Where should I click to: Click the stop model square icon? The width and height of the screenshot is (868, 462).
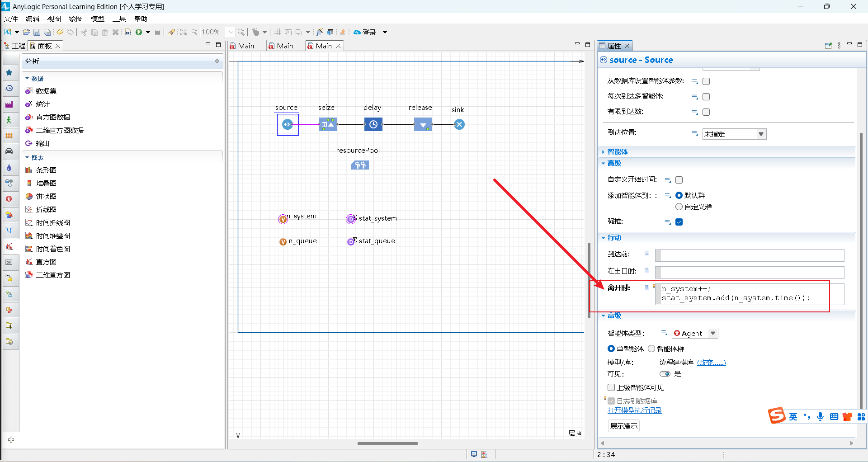coord(157,32)
